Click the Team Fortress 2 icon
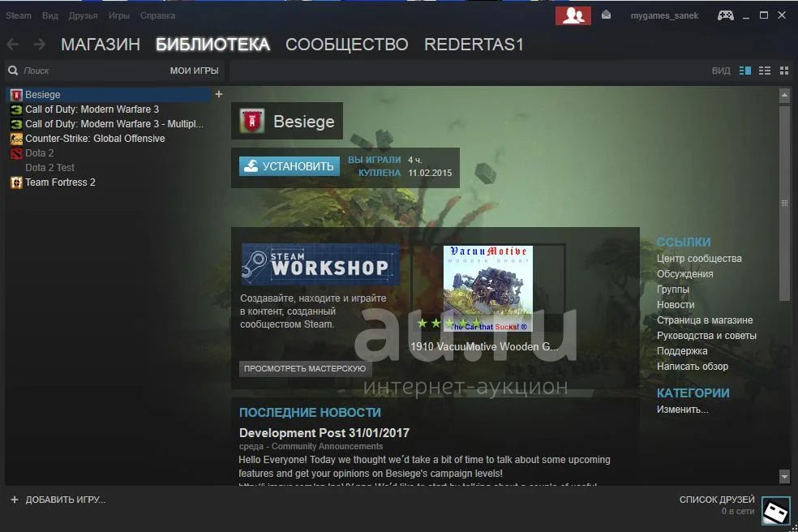Image resolution: width=798 pixels, height=532 pixels. (x=16, y=182)
